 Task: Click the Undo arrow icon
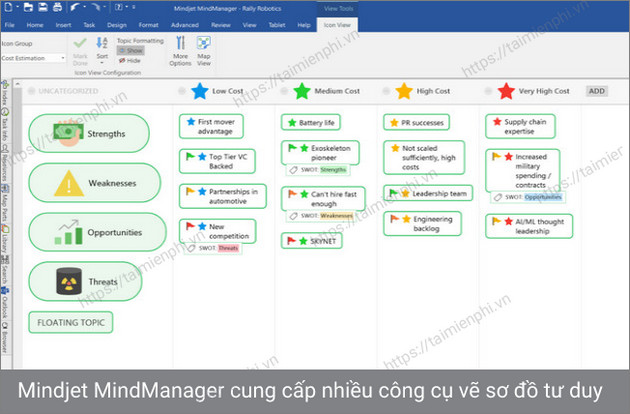(x=75, y=7)
